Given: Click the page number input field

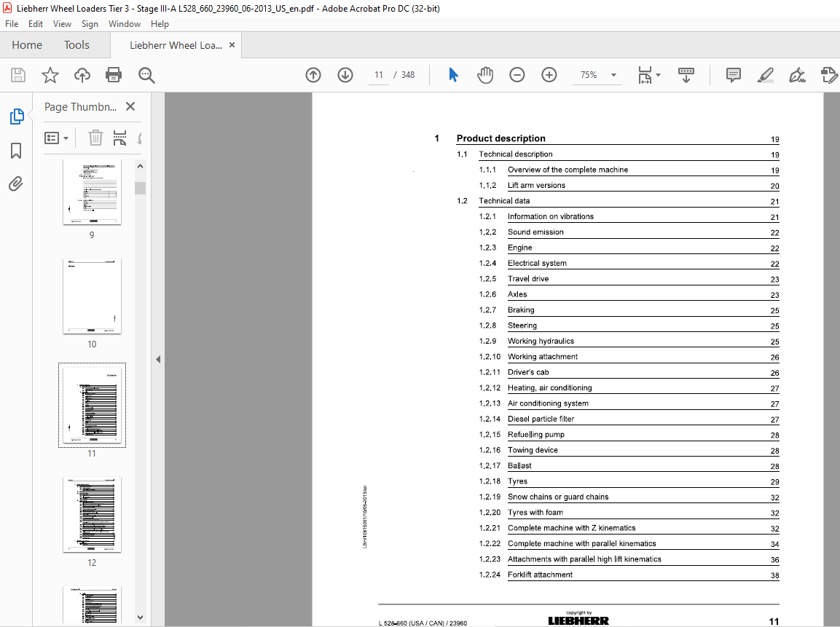Looking at the screenshot, I should (379, 75).
